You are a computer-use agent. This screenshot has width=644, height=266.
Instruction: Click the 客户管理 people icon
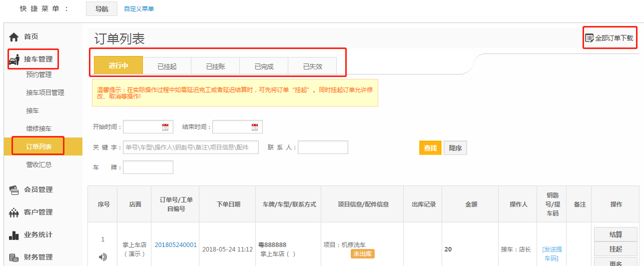[14, 212]
